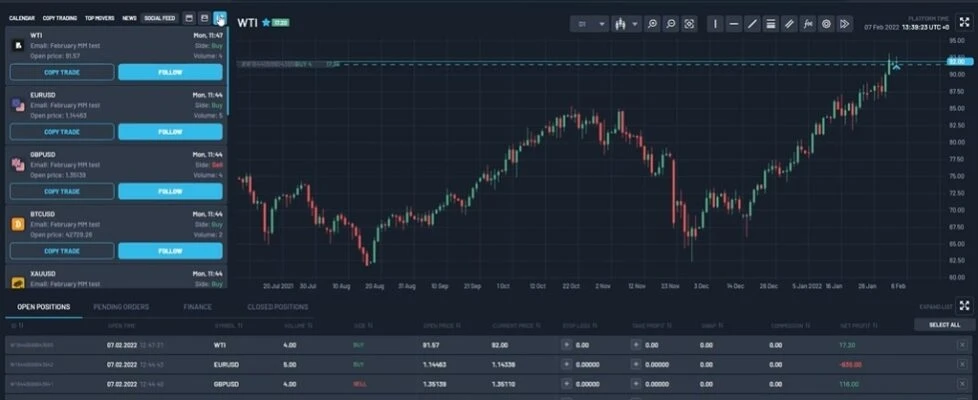Open the Closed Positions tab
Image resolution: width=978 pixels, height=400 pixels.
coord(278,307)
